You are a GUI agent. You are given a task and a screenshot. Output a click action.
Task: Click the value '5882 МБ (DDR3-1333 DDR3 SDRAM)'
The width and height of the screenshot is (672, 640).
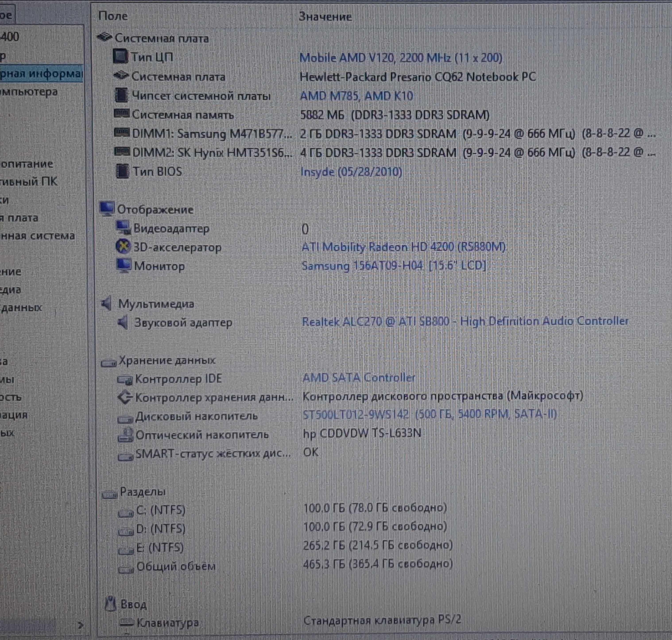point(395,115)
